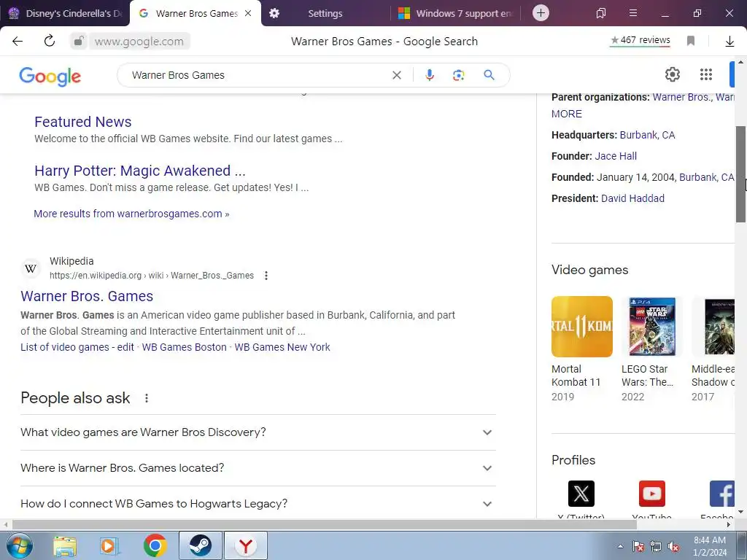
Task: Open Google Lens image search icon
Action: 458,75
